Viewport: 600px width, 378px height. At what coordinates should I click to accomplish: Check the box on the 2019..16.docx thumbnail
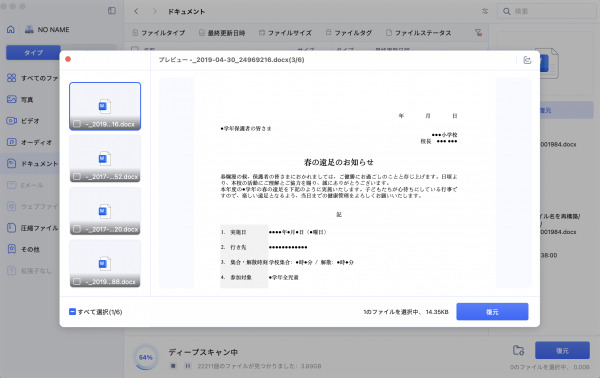click(77, 124)
